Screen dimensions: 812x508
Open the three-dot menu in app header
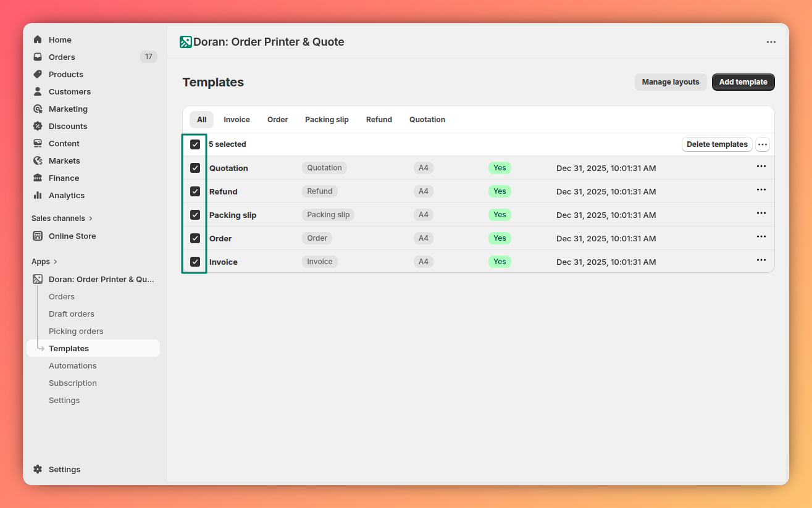point(771,42)
